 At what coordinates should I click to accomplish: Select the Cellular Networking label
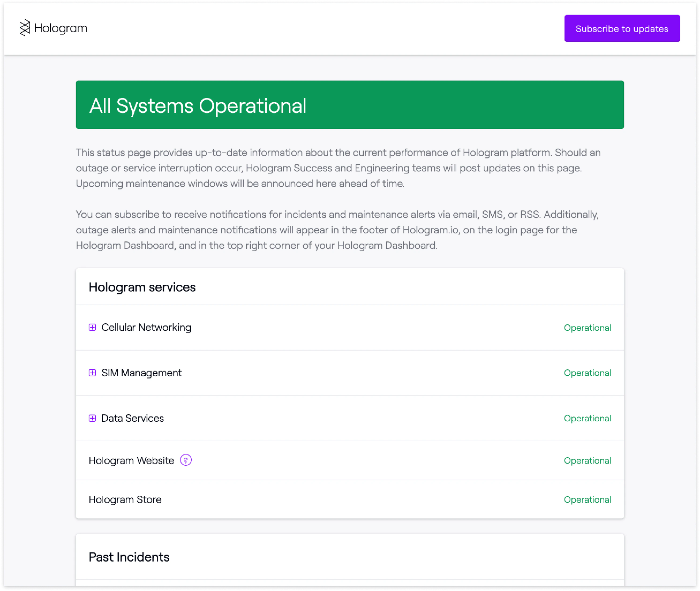[x=146, y=327]
